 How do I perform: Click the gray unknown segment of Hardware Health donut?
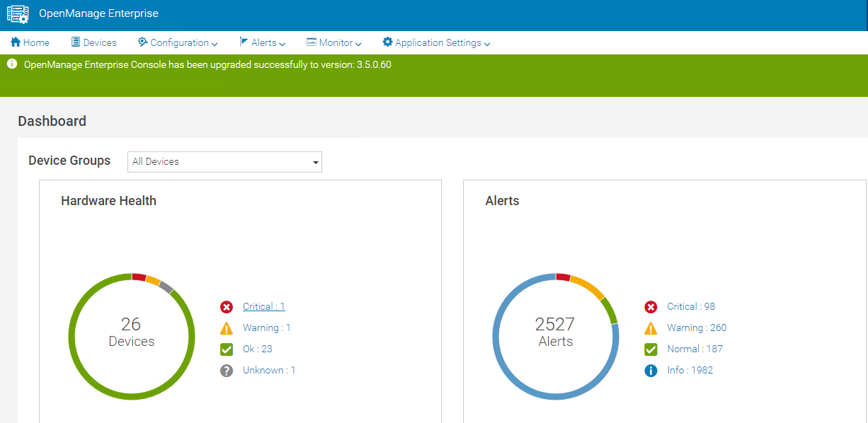pos(166,286)
